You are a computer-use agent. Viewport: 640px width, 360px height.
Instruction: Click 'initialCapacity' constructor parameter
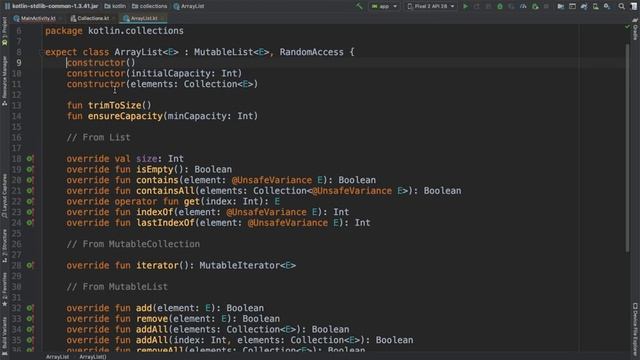coord(171,73)
